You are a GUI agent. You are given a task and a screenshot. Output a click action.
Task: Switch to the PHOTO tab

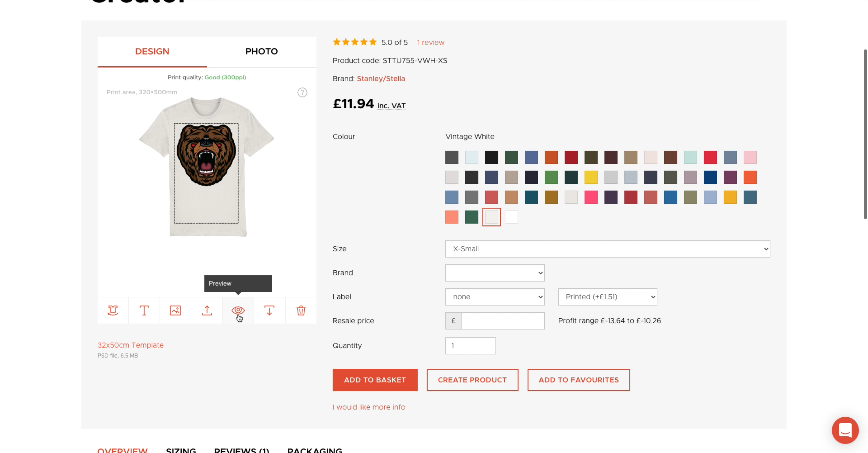point(262,52)
